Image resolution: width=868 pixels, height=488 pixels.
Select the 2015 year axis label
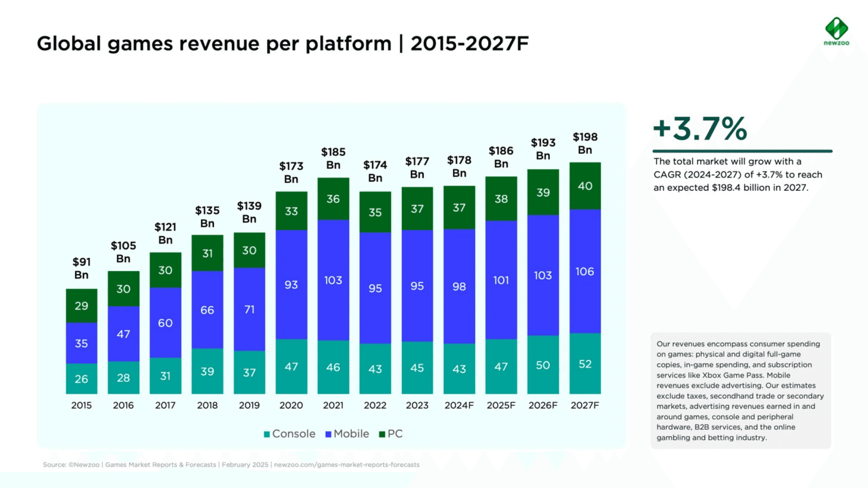81,406
